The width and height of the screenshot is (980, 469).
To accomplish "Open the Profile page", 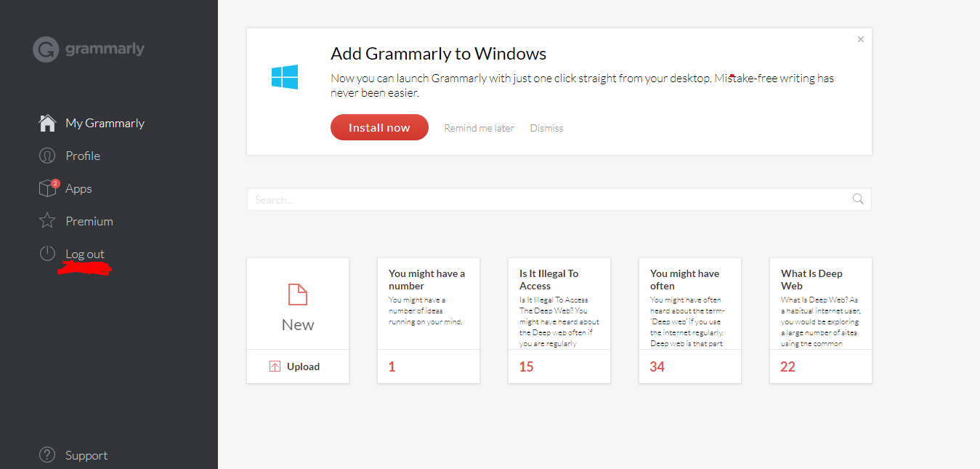I will pos(83,156).
